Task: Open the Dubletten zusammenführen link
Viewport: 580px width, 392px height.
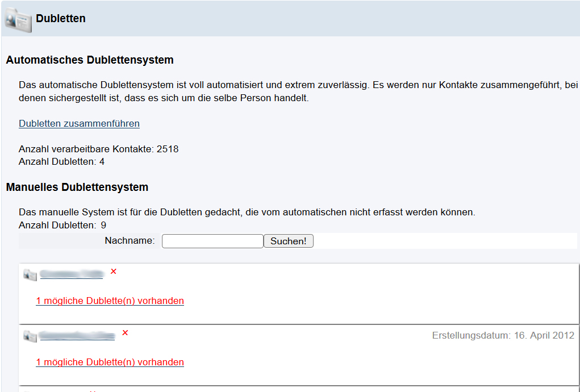Action: click(x=79, y=123)
